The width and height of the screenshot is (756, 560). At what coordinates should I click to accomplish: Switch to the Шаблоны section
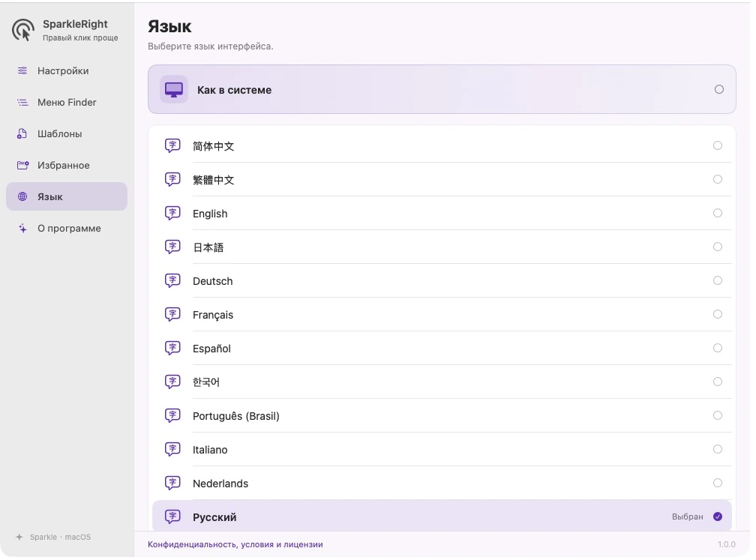point(67,134)
